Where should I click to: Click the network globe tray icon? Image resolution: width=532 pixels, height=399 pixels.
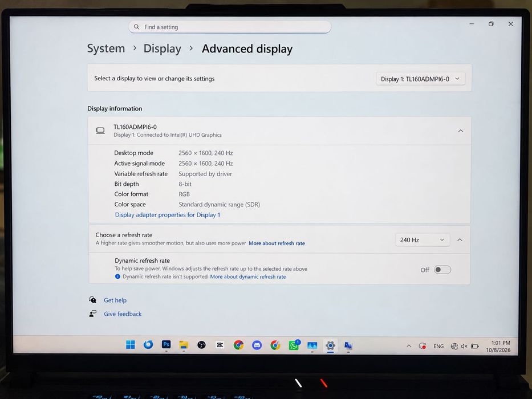[454, 347]
